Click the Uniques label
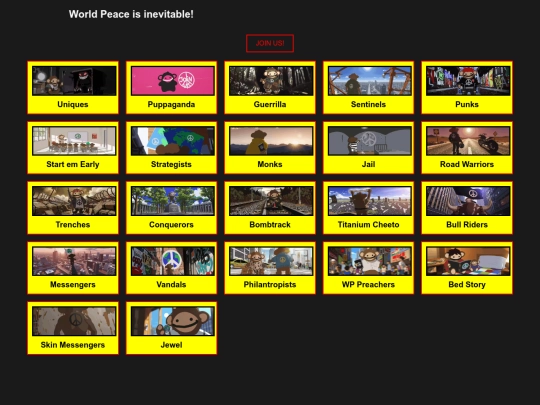The image size is (540, 405). coord(73,104)
